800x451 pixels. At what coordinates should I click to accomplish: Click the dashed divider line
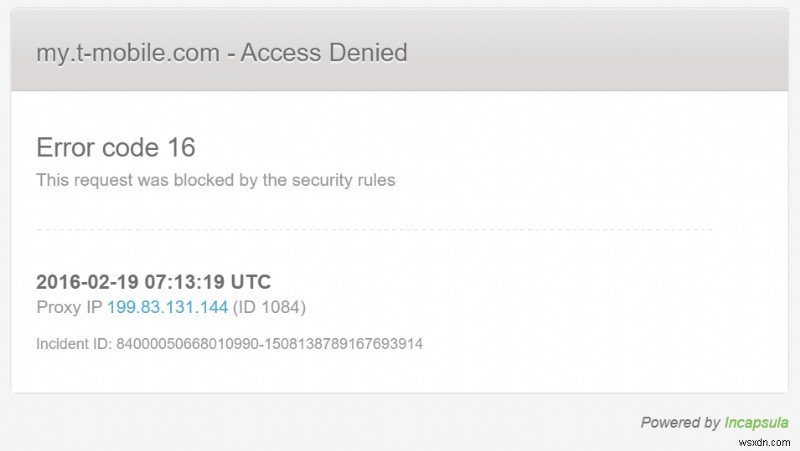pos(374,230)
